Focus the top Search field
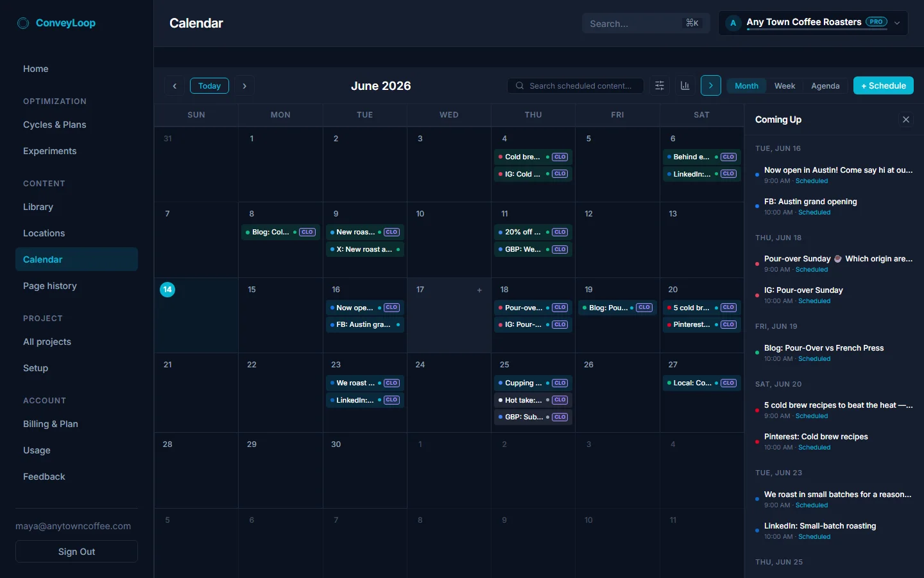Screen dimensions: 924x578 [x=646, y=23]
